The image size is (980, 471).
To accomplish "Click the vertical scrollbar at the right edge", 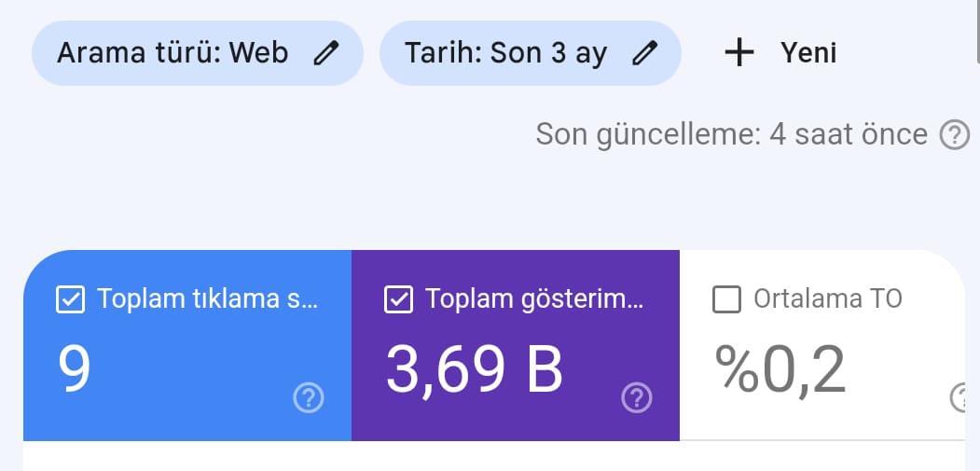I will click(x=977, y=32).
